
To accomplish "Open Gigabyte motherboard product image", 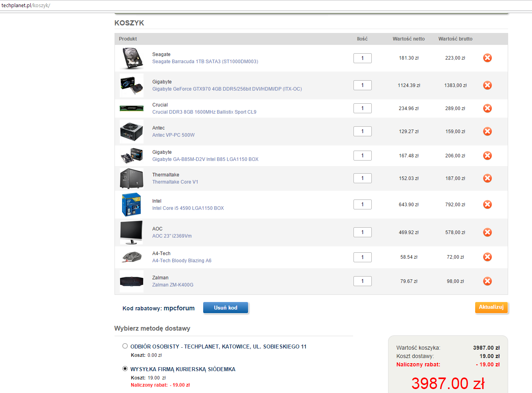I will [x=132, y=156].
